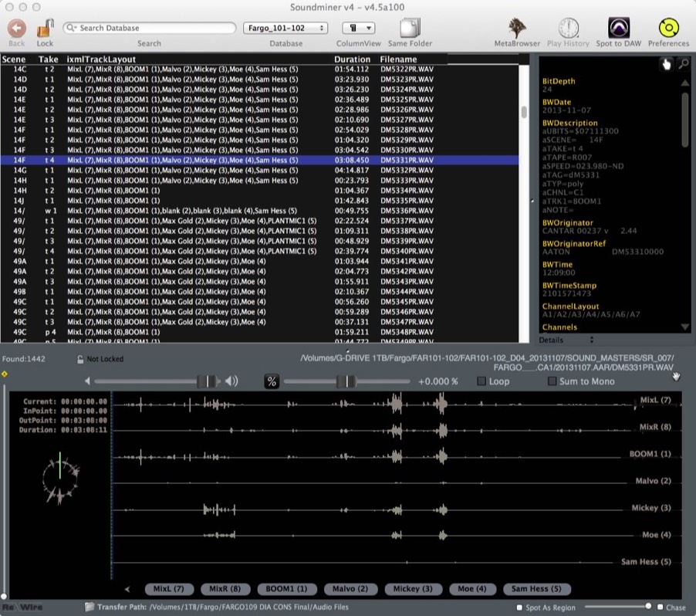Sort by Filename column header
Viewport: 696px width, 616px height.
point(398,59)
